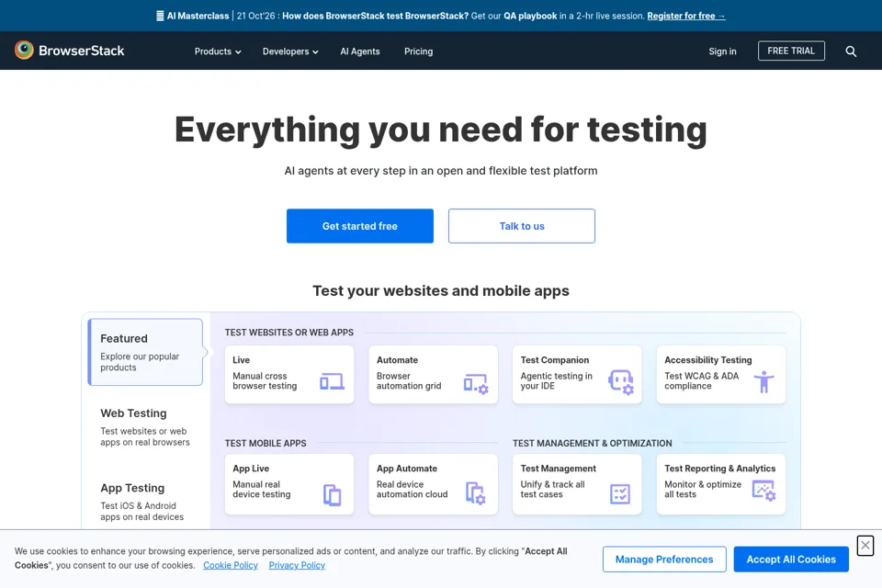Click the BrowserStack wordmark text

click(x=82, y=51)
